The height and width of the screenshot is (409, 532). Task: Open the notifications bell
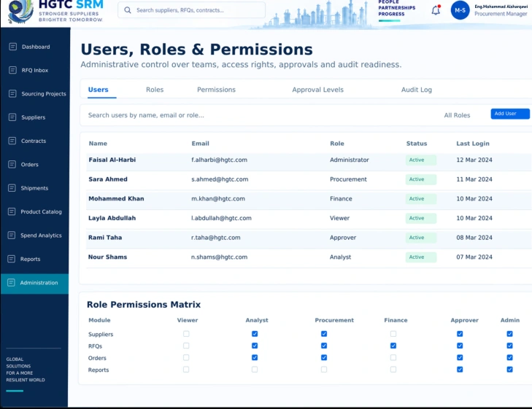(x=436, y=10)
